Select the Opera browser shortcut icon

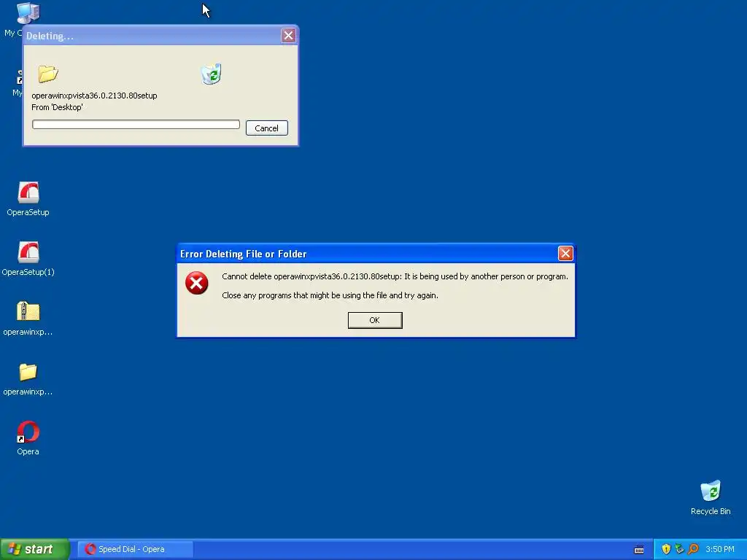pos(28,438)
